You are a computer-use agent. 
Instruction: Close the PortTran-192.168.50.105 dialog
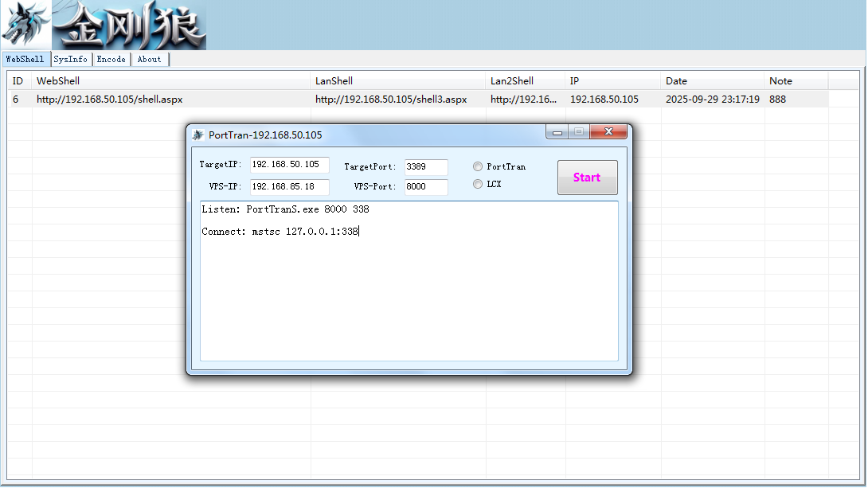[608, 131]
